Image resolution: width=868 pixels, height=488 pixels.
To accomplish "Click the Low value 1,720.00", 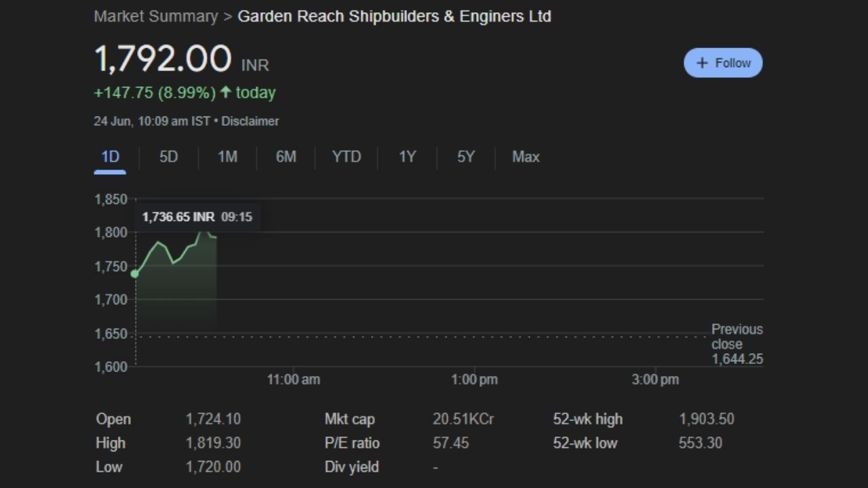I will coord(213,467).
